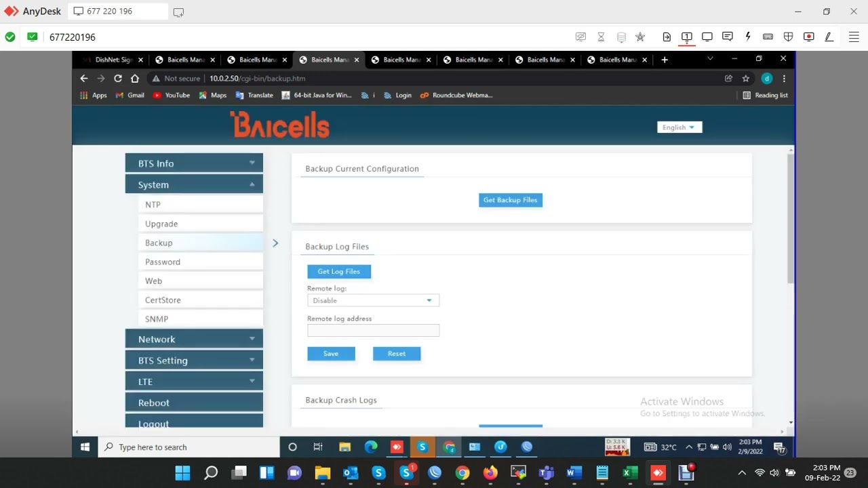Open English language dropdown
Viewport: 868px width, 488px height.
tap(679, 127)
